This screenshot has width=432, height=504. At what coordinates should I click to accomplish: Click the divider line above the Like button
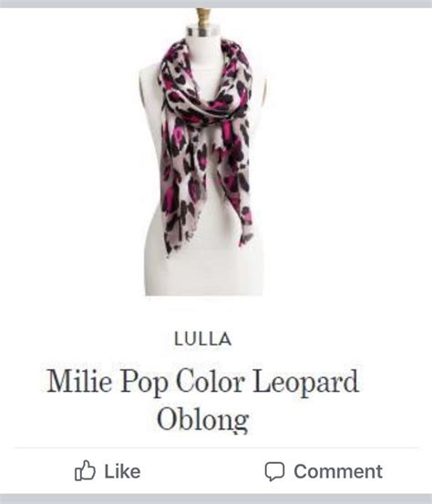click(x=216, y=447)
